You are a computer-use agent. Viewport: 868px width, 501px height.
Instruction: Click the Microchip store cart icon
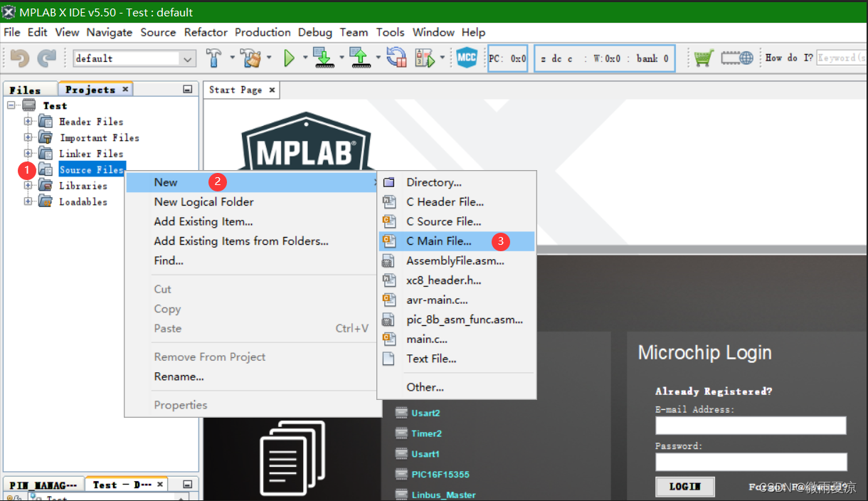pyautogui.click(x=704, y=58)
